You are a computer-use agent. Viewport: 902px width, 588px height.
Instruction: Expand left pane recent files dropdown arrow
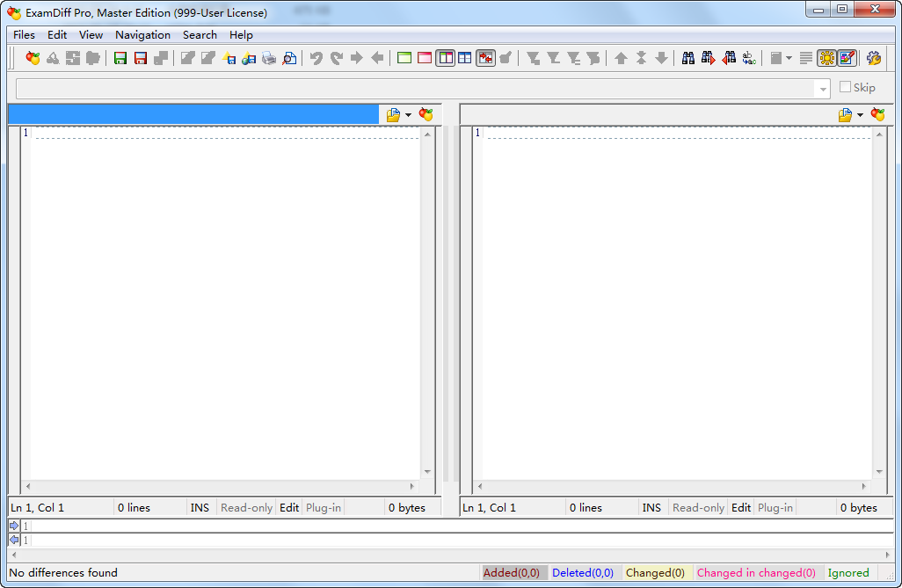pos(409,115)
